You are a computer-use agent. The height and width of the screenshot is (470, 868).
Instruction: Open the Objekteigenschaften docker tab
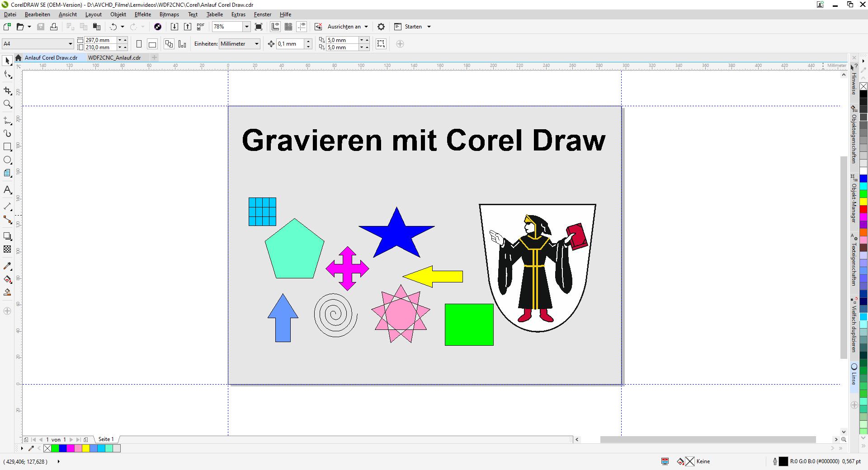854,135
